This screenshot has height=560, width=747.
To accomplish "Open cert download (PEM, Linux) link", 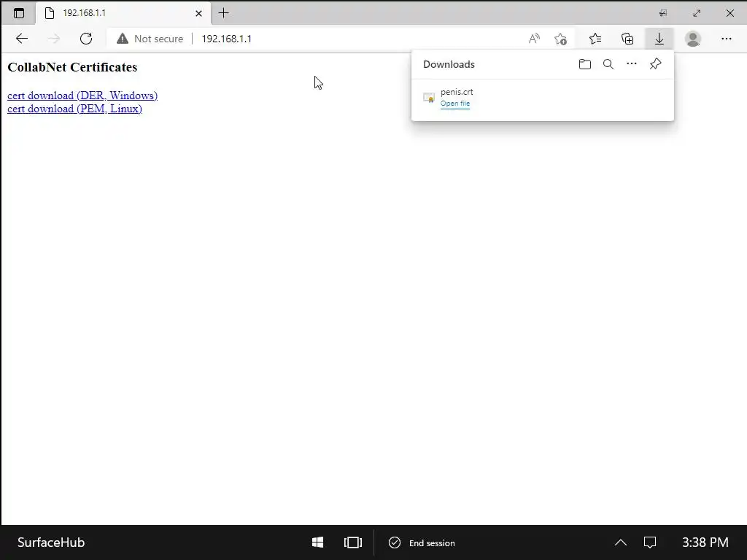I will (75, 109).
